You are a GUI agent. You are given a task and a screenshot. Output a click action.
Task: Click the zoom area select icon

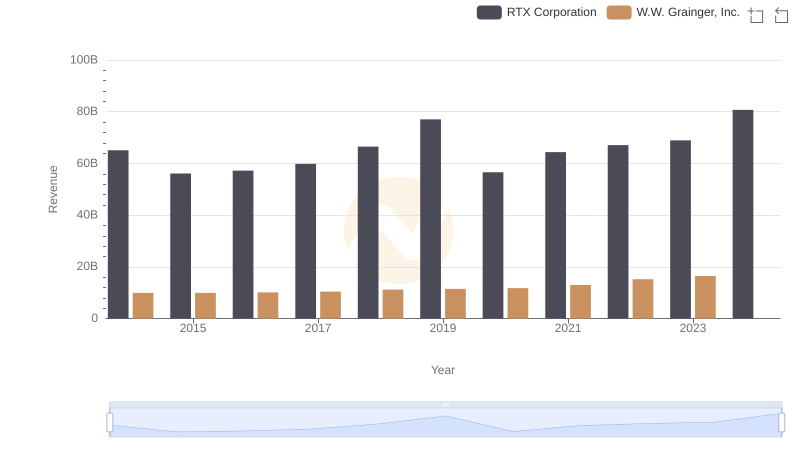[756, 15]
